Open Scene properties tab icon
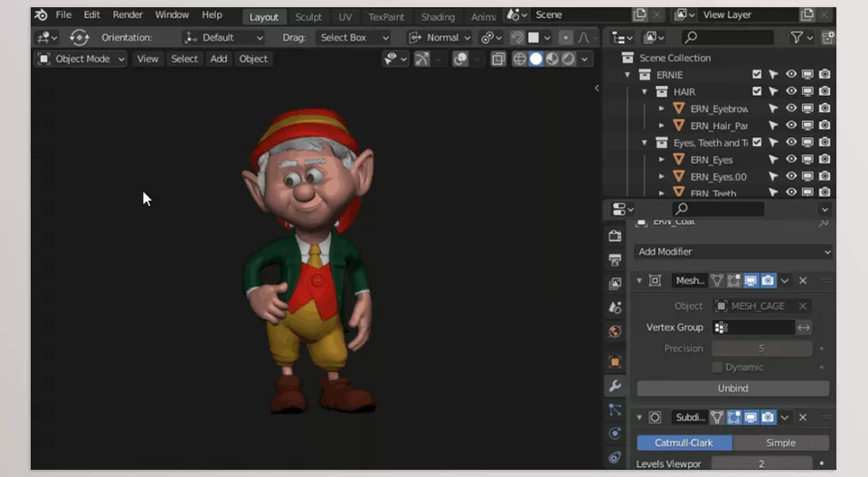Screen dimensions: 868x477 (x=615, y=307)
